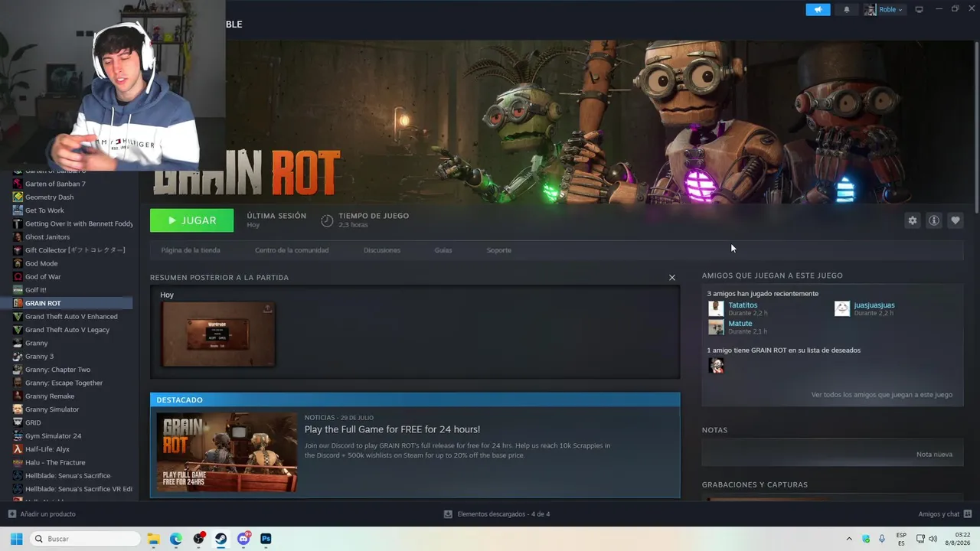Click the wishlist friend's avatar
Viewport: 980px width, 551px height.
click(716, 365)
